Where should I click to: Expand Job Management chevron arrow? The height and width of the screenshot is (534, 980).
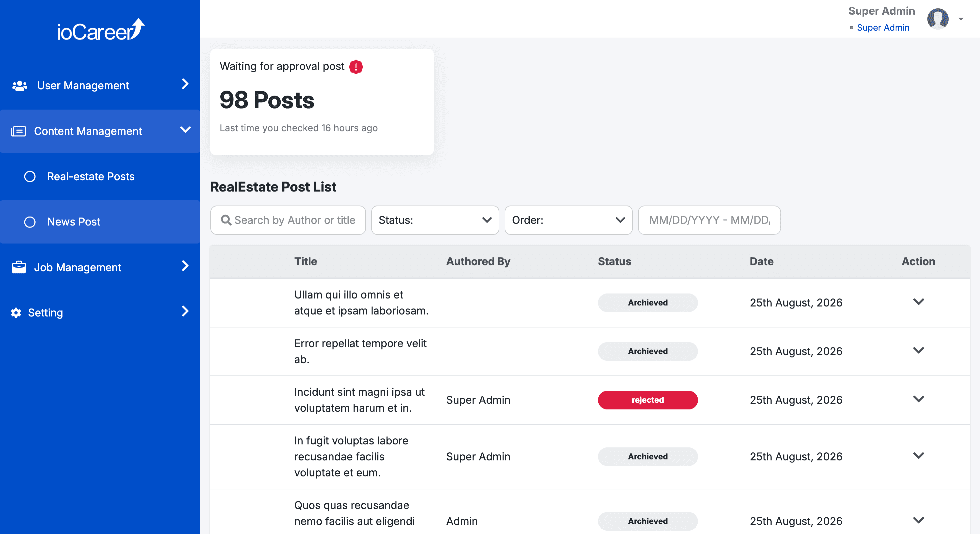[185, 266]
